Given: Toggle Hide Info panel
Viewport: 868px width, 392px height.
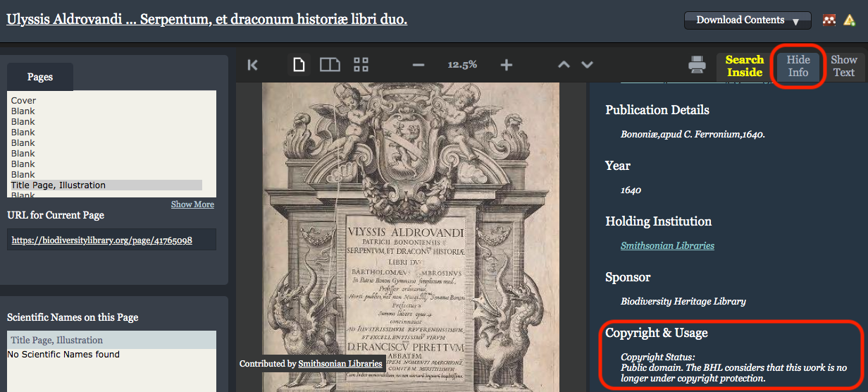Looking at the screenshot, I should pos(798,66).
